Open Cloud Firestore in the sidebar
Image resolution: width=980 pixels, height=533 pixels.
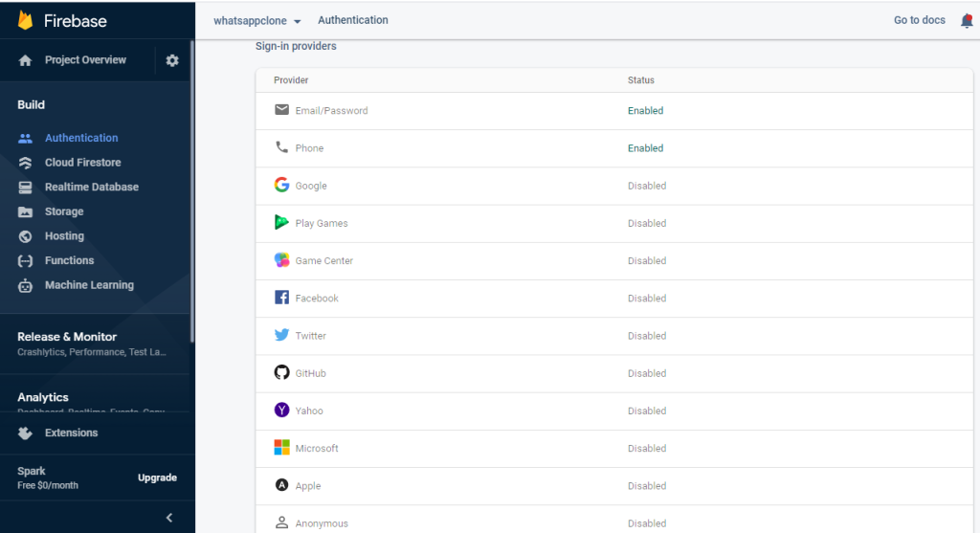tap(83, 163)
